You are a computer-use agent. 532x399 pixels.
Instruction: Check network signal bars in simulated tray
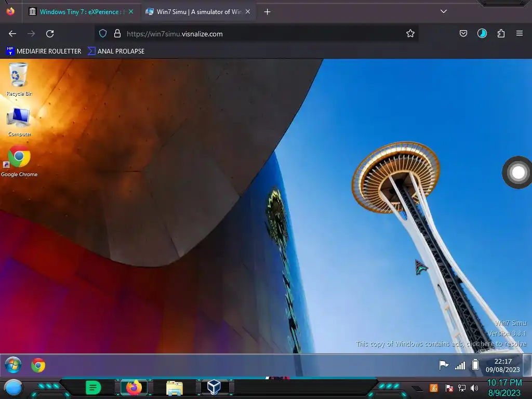[x=460, y=365]
